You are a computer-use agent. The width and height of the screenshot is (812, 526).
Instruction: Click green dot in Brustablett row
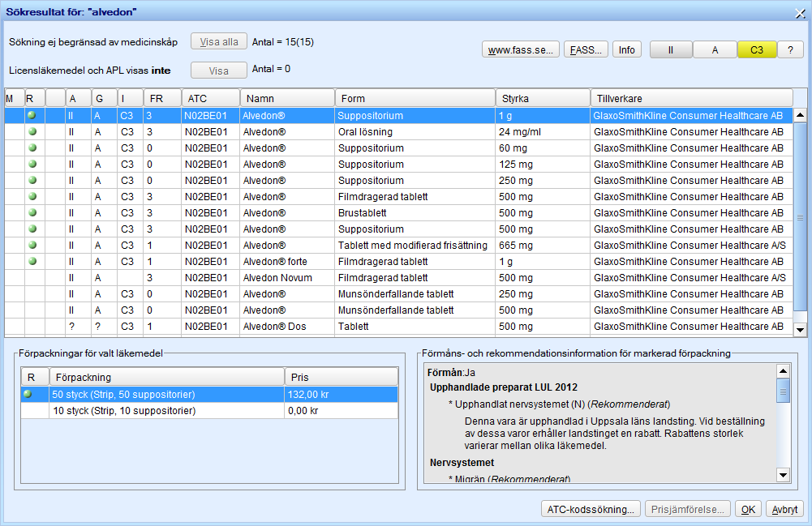(32, 212)
